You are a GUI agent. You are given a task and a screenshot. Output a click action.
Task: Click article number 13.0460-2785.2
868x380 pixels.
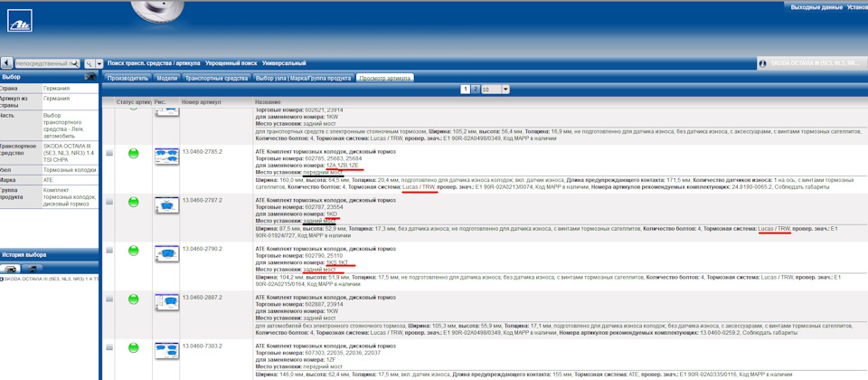(202, 151)
